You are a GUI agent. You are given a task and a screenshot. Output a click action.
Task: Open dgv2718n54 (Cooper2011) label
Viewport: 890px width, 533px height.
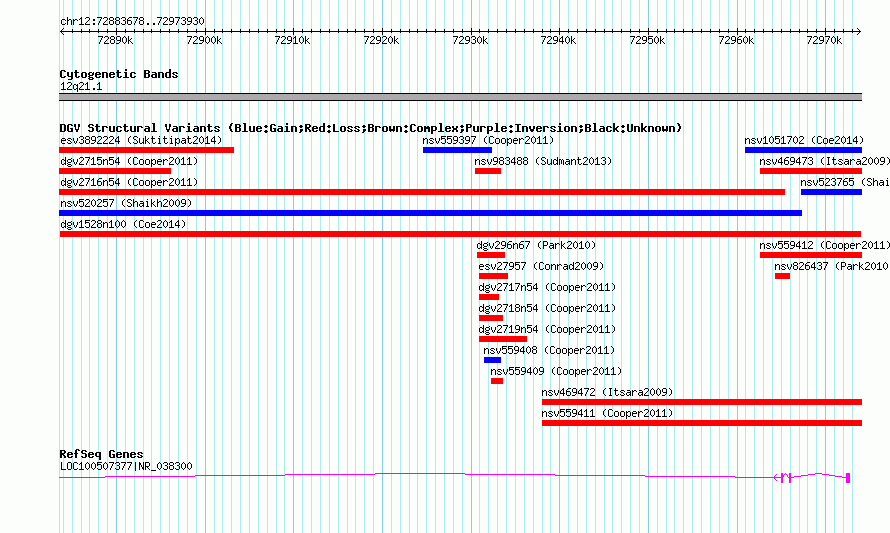point(547,308)
